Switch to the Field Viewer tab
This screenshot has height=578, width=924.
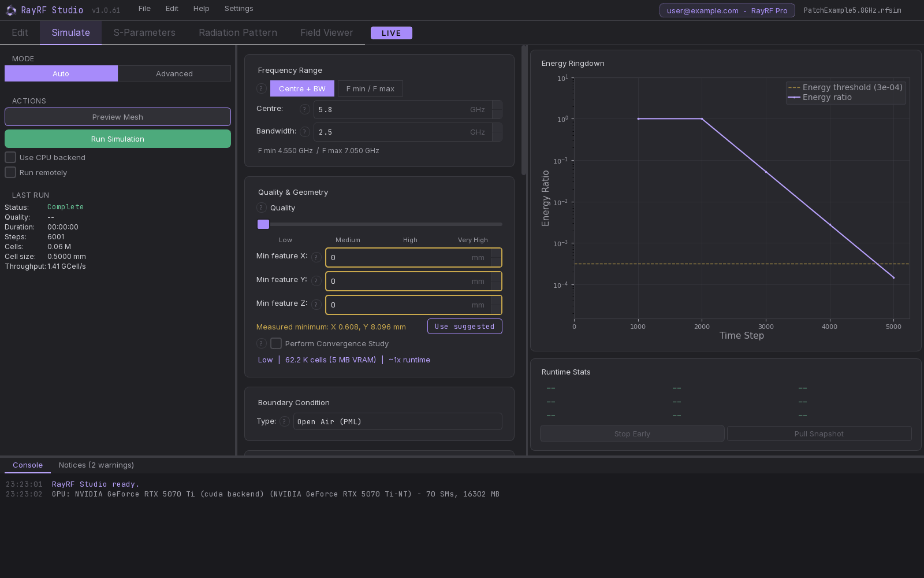pyautogui.click(x=326, y=33)
